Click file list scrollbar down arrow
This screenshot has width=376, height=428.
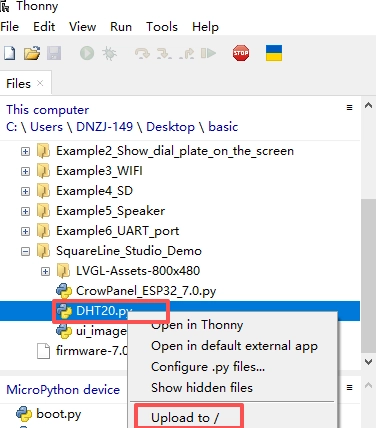click(x=368, y=362)
